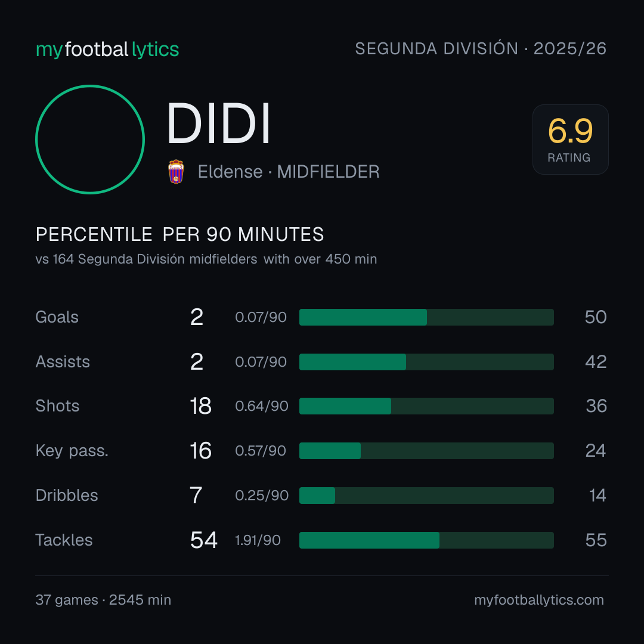Select the Goals percentile bar

click(426, 317)
